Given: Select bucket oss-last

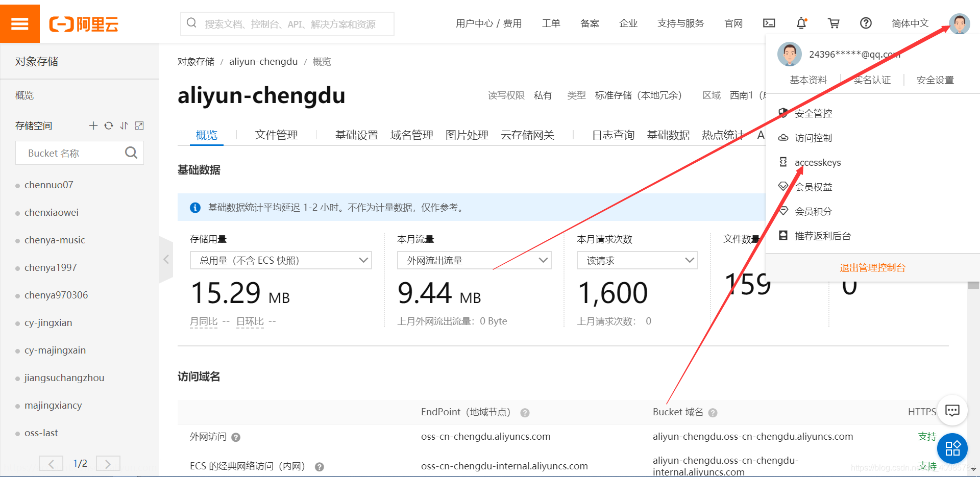Looking at the screenshot, I should (x=41, y=433).
